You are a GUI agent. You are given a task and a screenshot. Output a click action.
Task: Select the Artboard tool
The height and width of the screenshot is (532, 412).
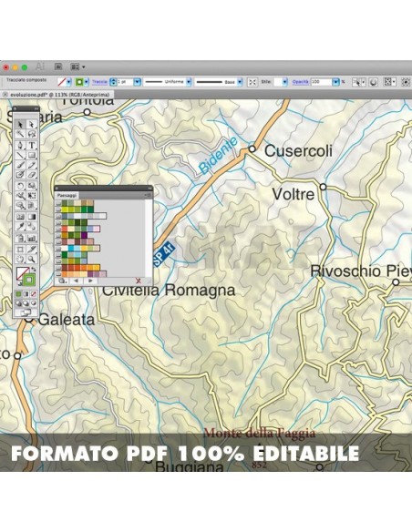point(20,250)
